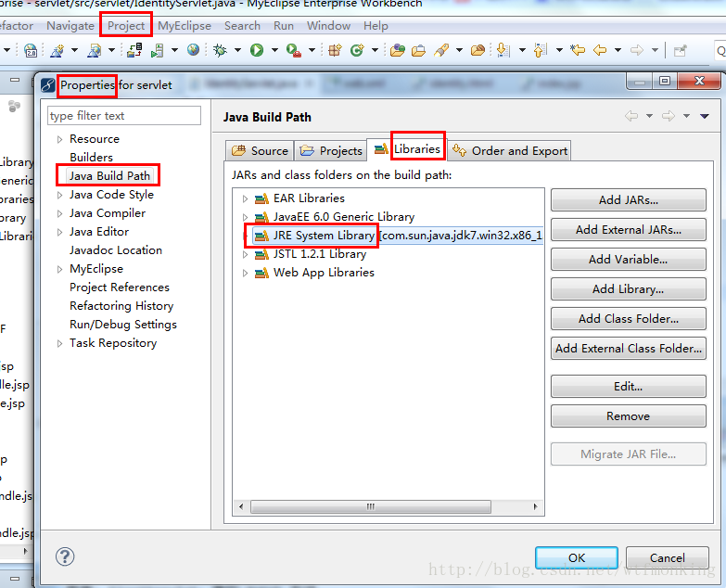The width and height of the screenshot is (726, 588).
Task: Open the Project menu
Action: tap(126, 25)
